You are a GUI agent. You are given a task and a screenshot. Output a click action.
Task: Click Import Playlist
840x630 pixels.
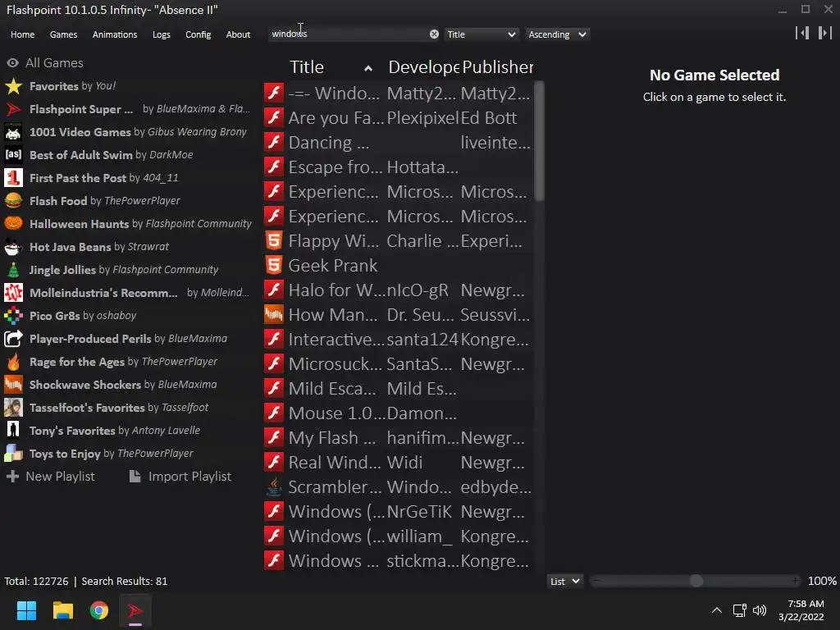pos(180,477)
